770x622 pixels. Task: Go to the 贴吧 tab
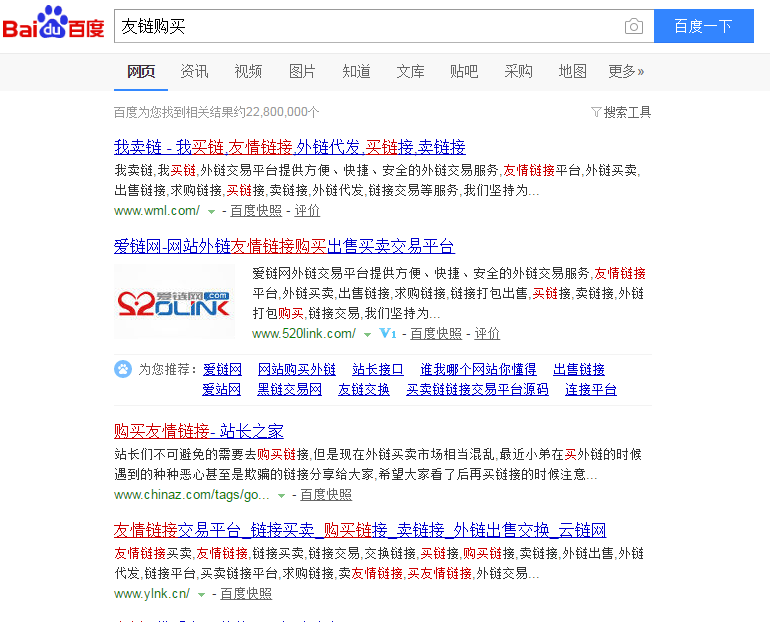click(464, 72)
